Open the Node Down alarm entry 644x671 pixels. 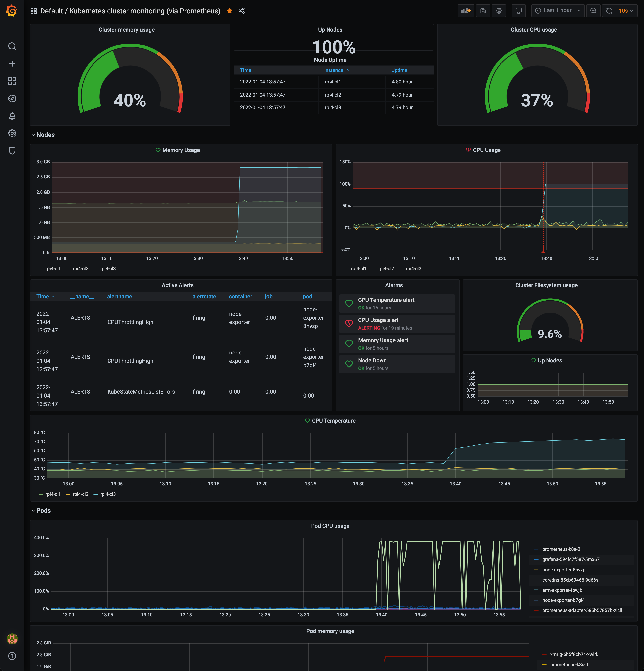[397, 364]
